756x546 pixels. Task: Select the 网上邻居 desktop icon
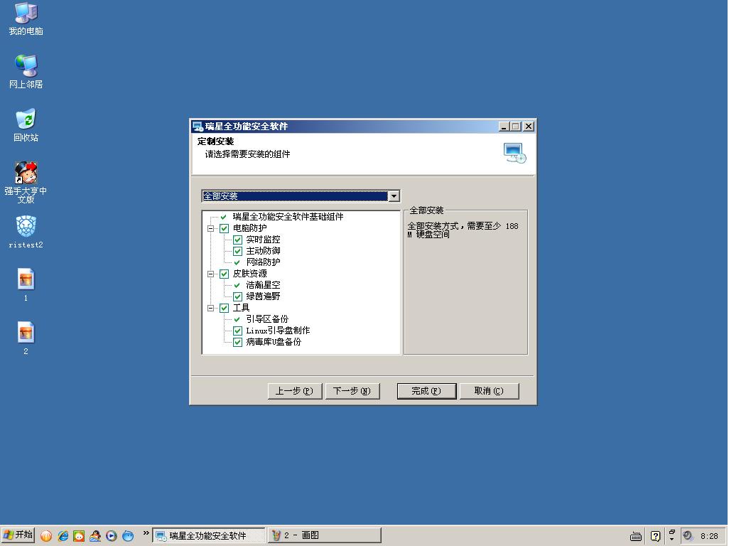26,72
